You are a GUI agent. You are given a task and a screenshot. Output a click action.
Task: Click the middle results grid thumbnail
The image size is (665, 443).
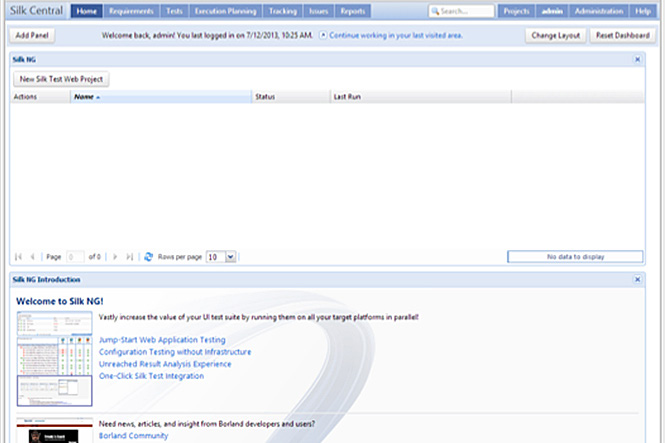click(54, 356)
